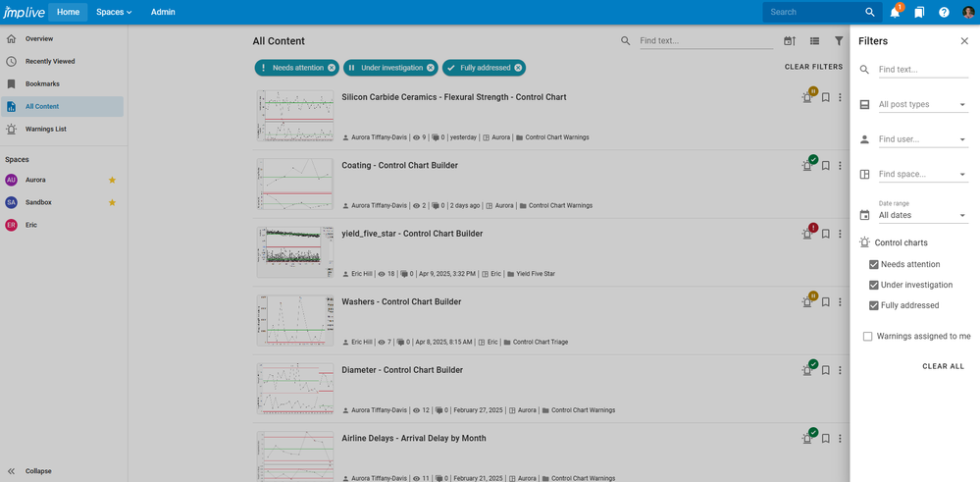The image size is (980, 482).
Task: Uncheck Needs attention checkbox
Action: point(874,264)
